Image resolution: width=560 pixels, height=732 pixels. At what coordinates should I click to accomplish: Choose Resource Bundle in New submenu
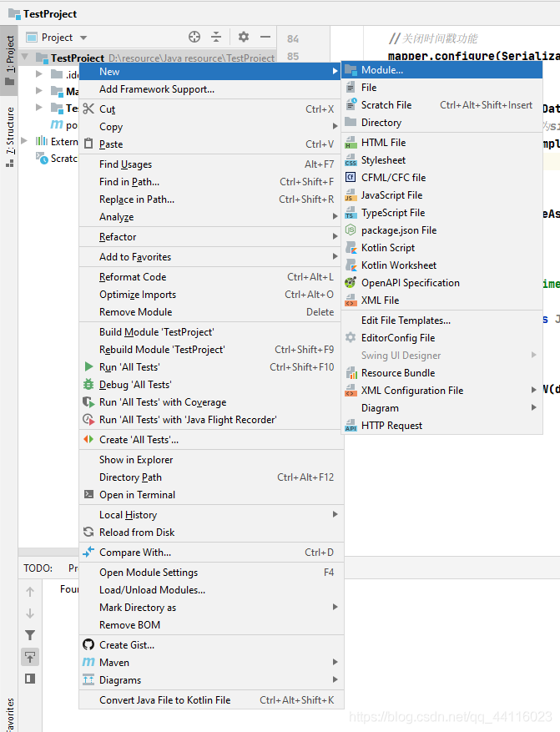coord(442,373)
